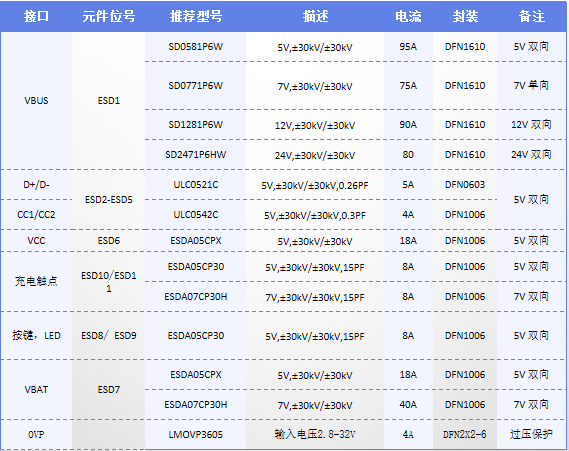569x451 pixels.
Task: Click the 7V 单向 remark cell
Action: pos(531,85)
